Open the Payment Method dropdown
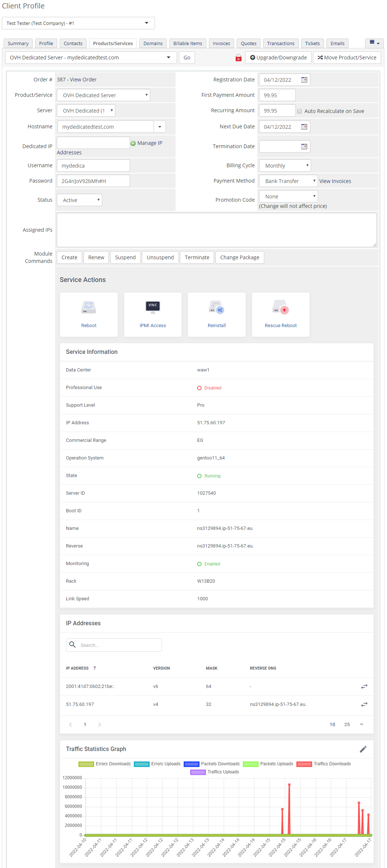The width and height of the screenshot is (387, 868). (x=288, y=181)
